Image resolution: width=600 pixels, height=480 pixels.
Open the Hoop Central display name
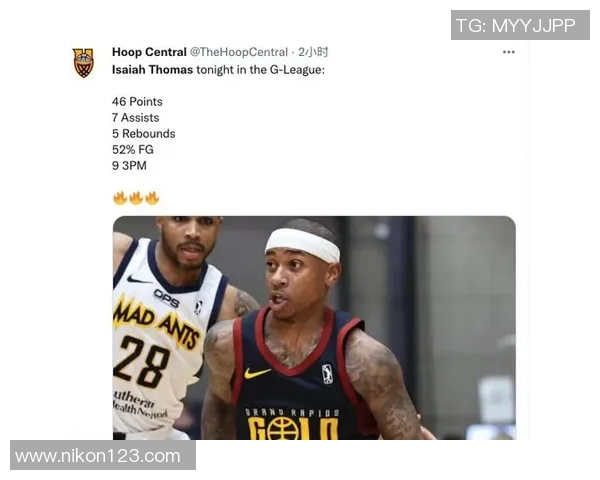tap(149, 52)
